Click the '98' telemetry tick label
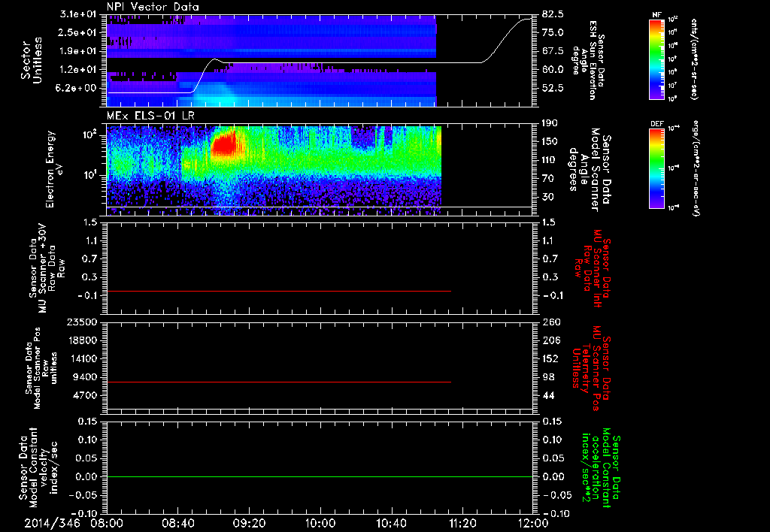 547,377
